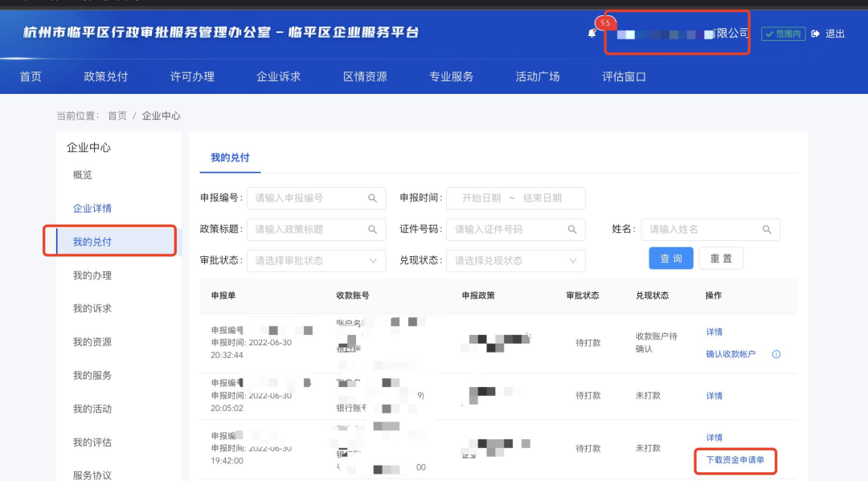Open 首页 in the top navigation

coord(31,77)
